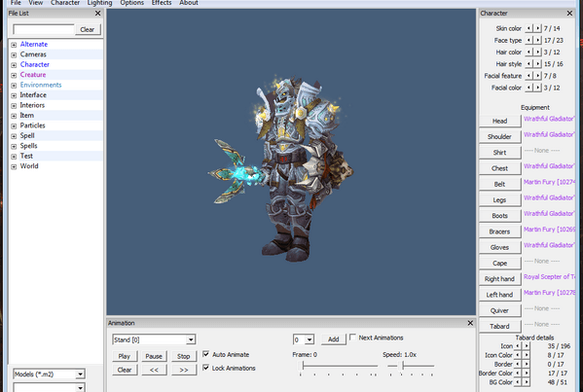Click the animation Clear button
The image size is (583, 392).
click(125, 370)
